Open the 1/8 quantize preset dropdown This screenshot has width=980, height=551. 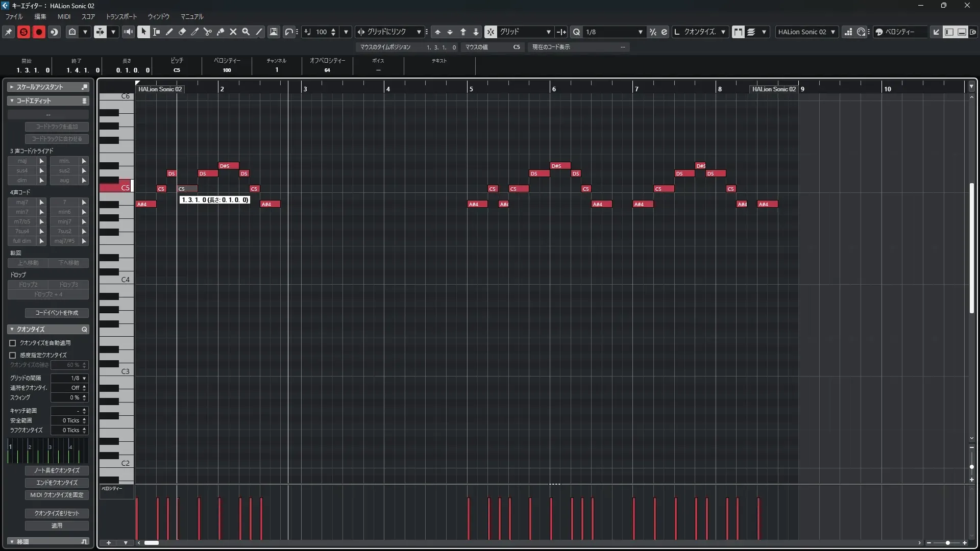640,32
